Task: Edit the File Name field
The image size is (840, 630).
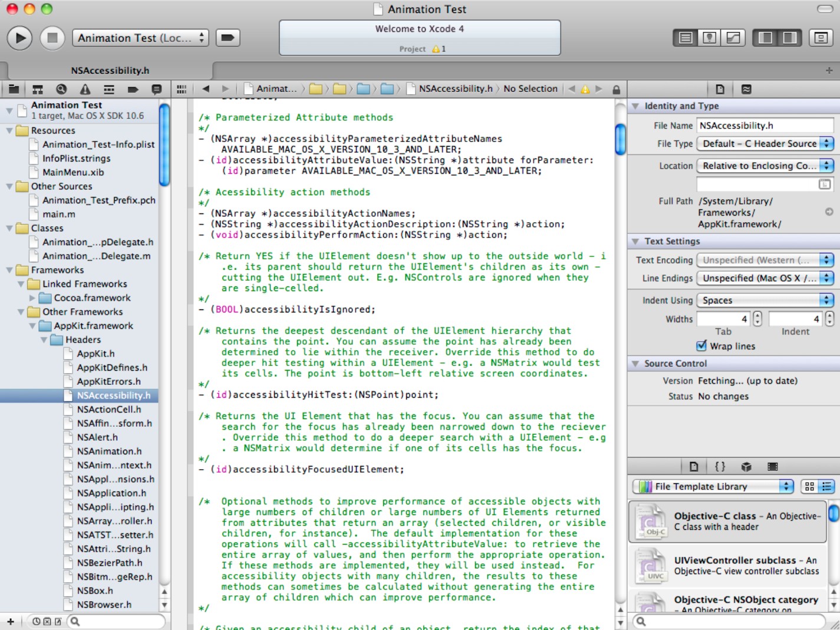Action: (765, 126)
